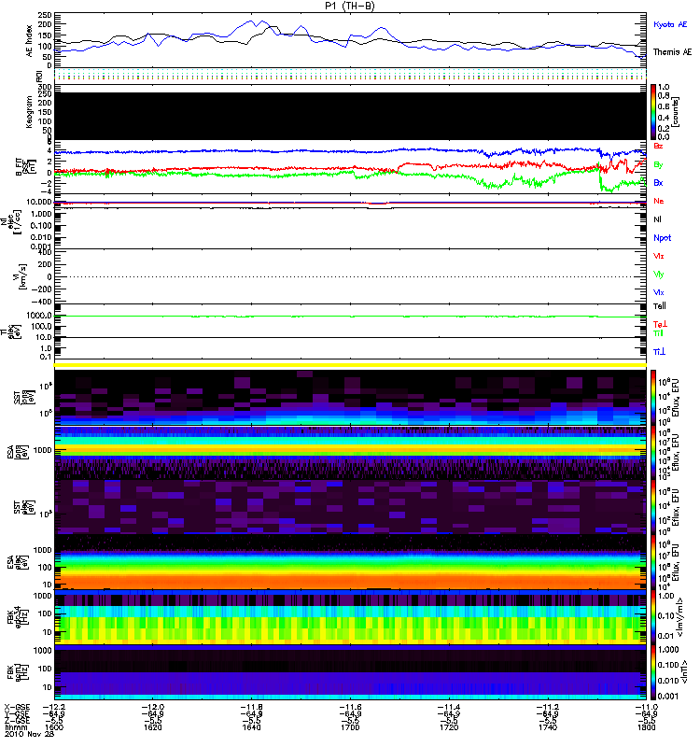Click the black Ni legend label
Image resolution: width=700 pixels, height=747 pixels.
tap(657, 219)
